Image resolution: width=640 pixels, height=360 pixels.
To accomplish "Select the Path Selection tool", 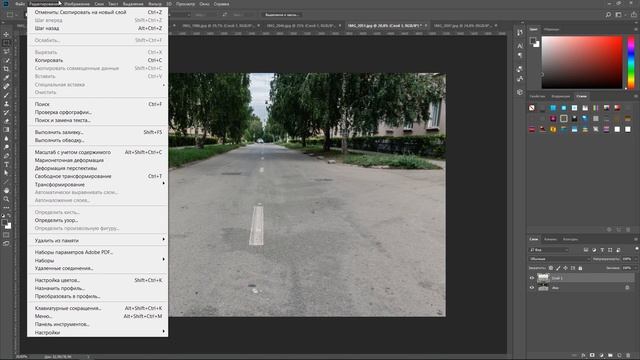I will tap(6, 173).
